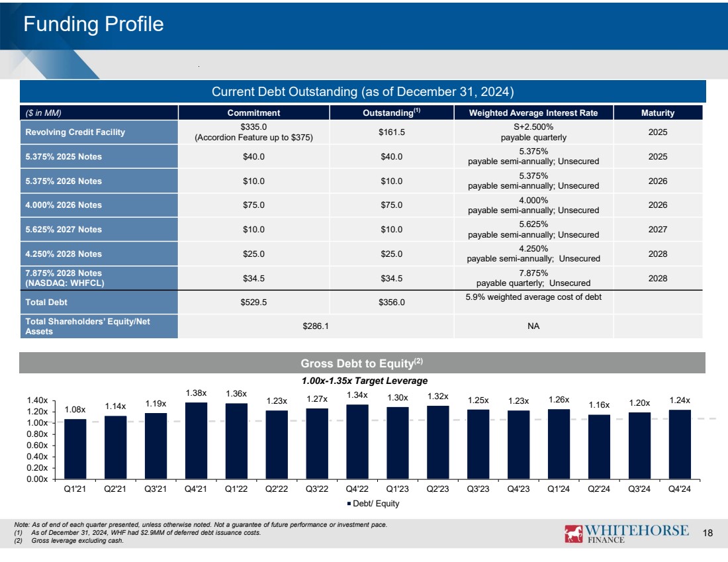Click the '7.875% payable quarterly; Unsecured' cell
Image resolution: width=728 pixels, height=562 pixels.
coord(533,278)
